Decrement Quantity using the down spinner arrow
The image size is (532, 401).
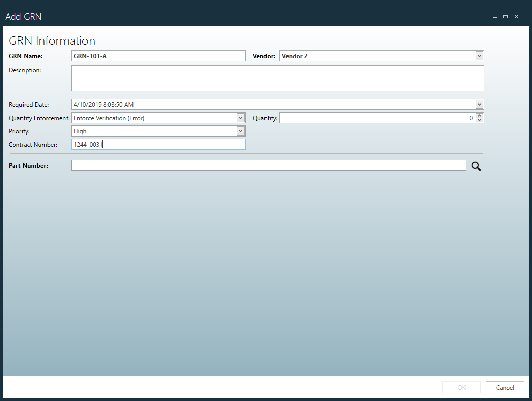[x=479, y=120]
